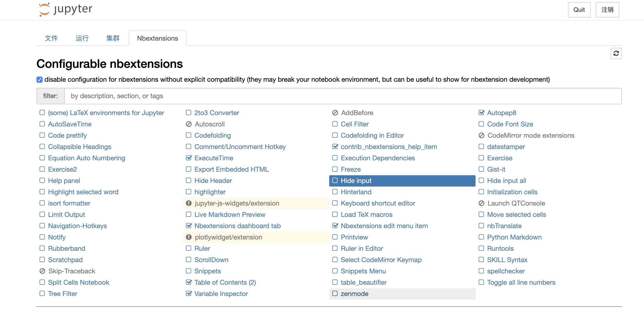Uncheck Table of Contents (2) checkbox
Viewport: 644px width, 314px height.
[189, 282]
